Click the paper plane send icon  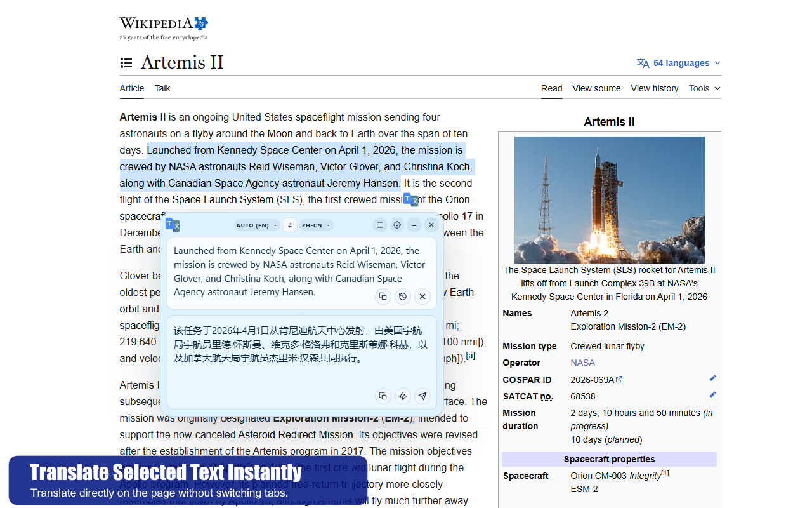(x=422, y=396)
